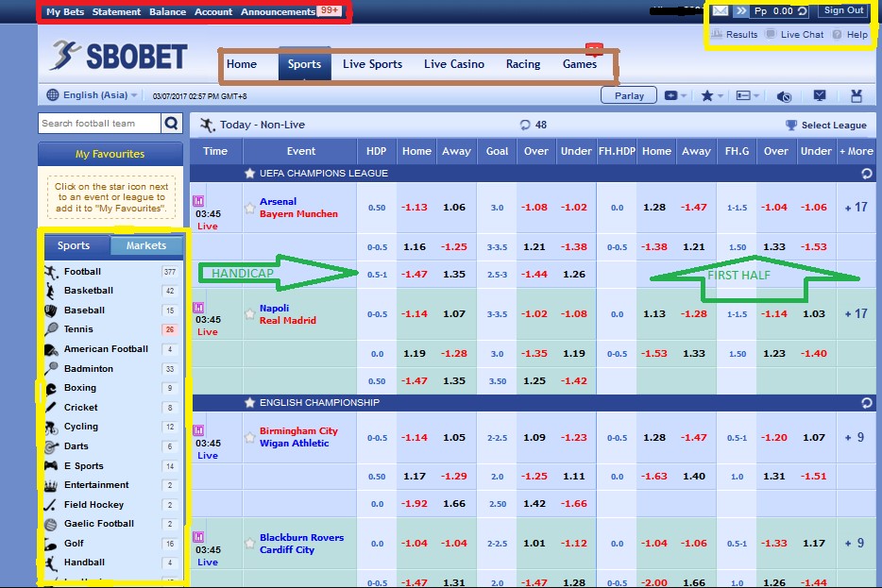Favourite the UEFA Champions League star
This screenshot has height=588, width=882.
pyautogui.click(x=249, y=173)
